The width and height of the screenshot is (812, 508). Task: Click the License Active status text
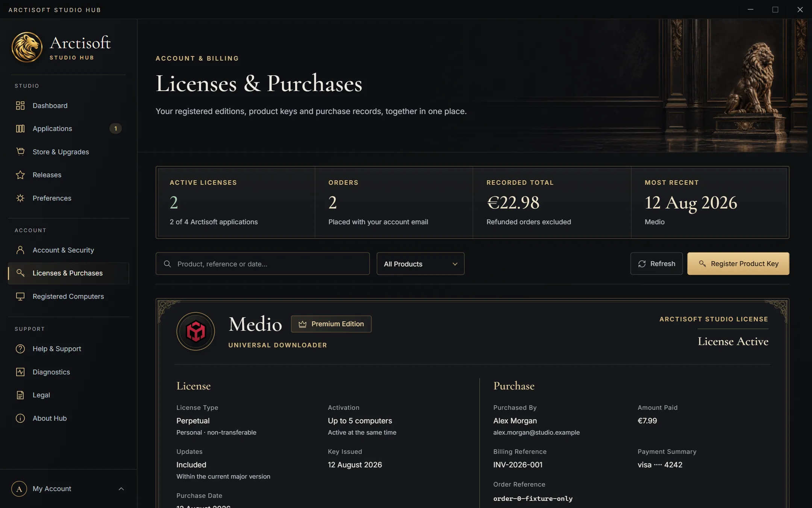(733, 341)
